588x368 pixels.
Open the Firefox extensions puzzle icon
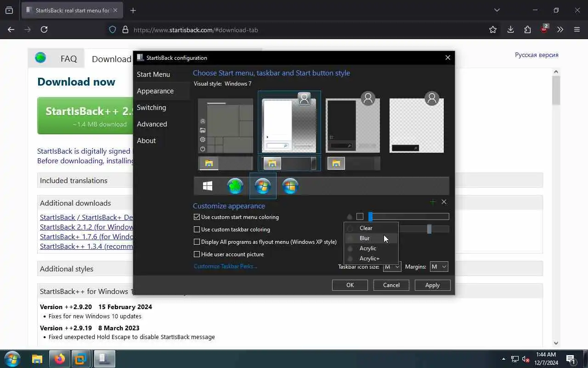(x=527, y=29)
